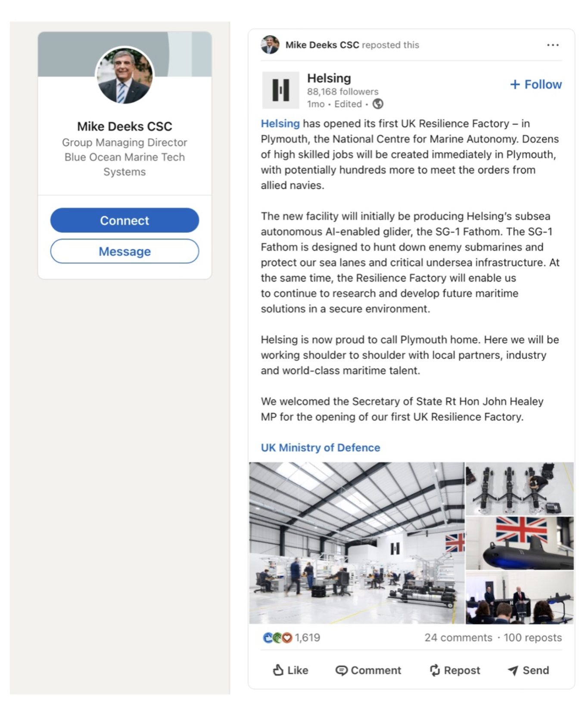Click Mike Deeks small avatar in repost header
The height and width of the screenshot is (701, 588).
tap(270, 45)
